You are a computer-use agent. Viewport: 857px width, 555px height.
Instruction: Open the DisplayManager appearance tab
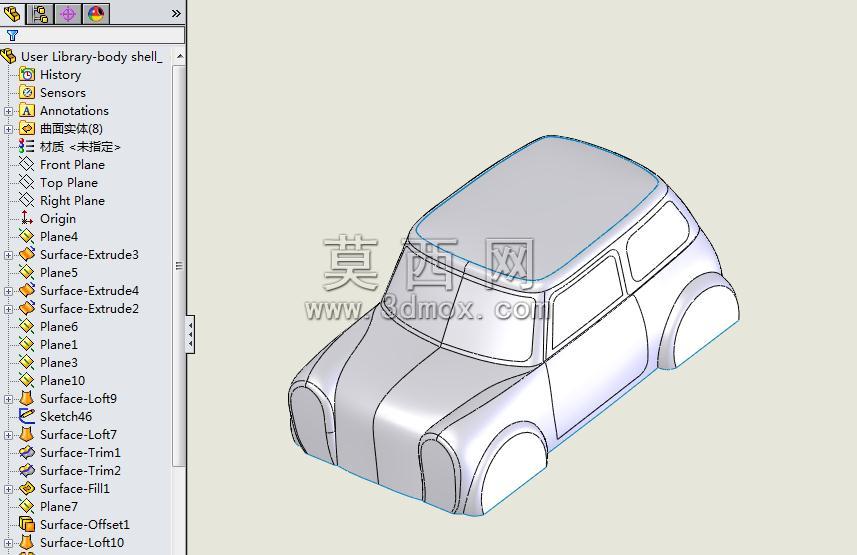[x=96, y=13]
